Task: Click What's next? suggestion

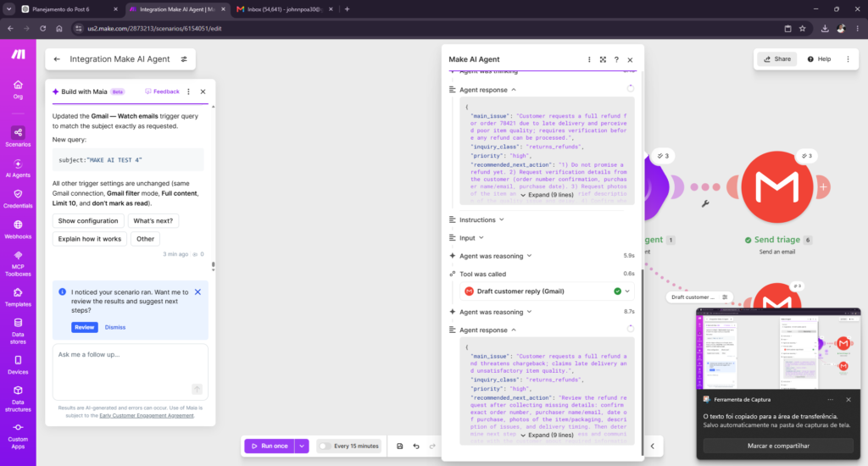Action: click(x=153, y=221)
